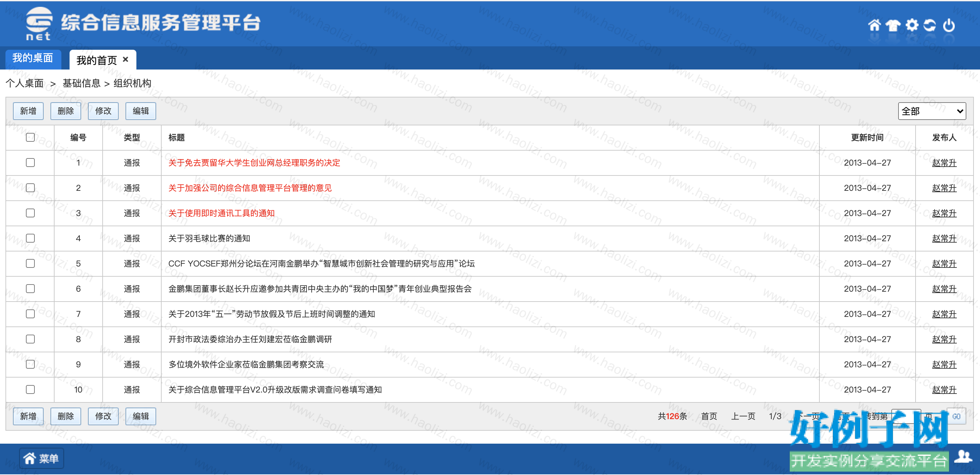Check the box for row 2
Viewport: 980px width, 475px height.
(30, 188)
